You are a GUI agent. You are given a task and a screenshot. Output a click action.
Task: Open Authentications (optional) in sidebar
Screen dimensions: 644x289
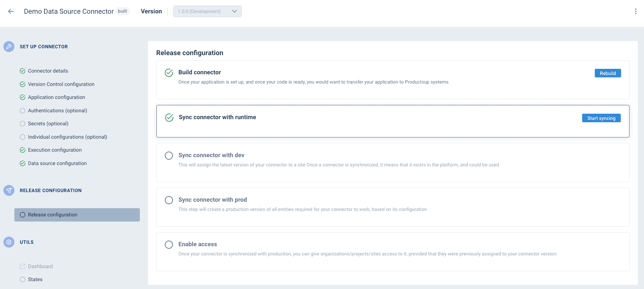click(57, 111)
